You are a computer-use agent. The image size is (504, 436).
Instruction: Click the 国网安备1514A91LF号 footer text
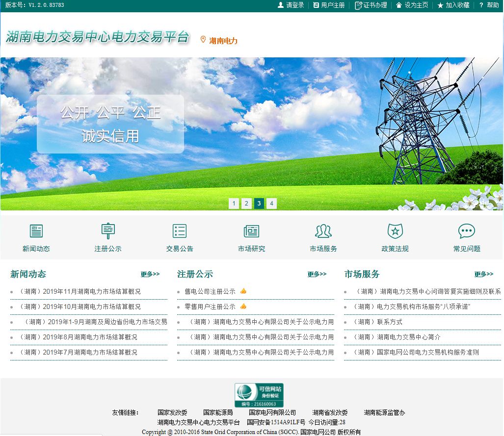coord(276,422)
